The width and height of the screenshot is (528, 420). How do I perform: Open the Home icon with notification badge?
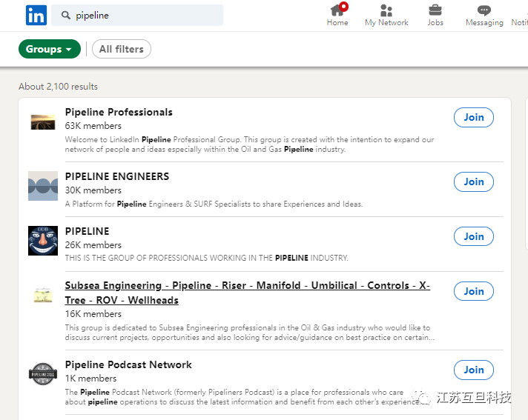[x=337, y=15]
